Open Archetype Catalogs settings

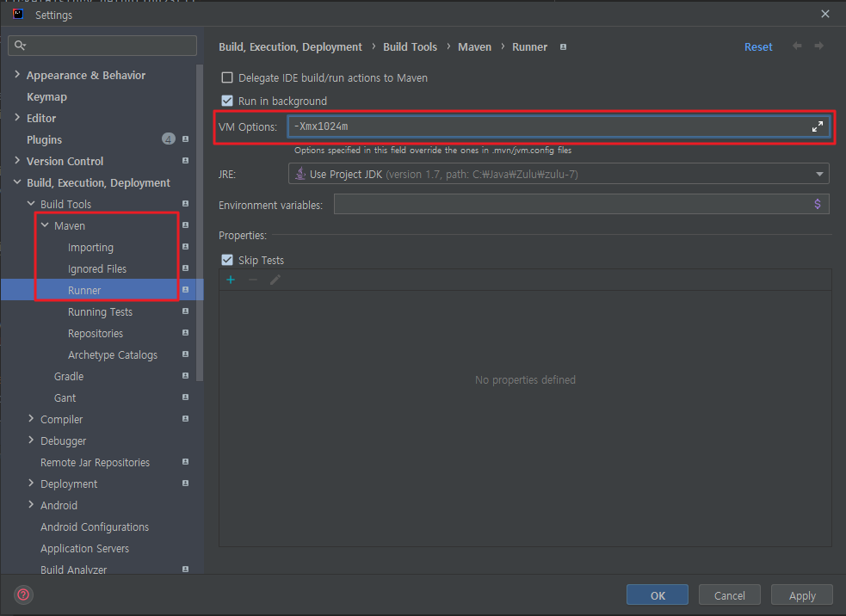pyautogui.click(x=113, y=355)
